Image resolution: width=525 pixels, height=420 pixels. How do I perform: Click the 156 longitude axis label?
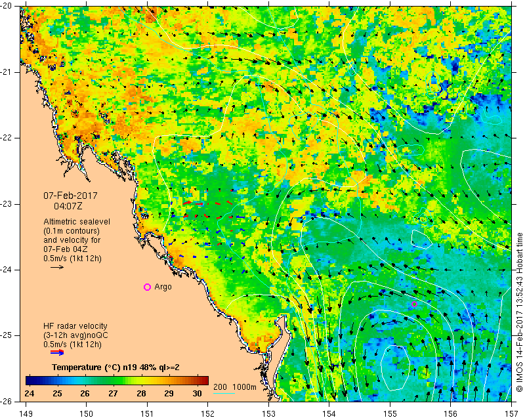[x=450, y=413]
